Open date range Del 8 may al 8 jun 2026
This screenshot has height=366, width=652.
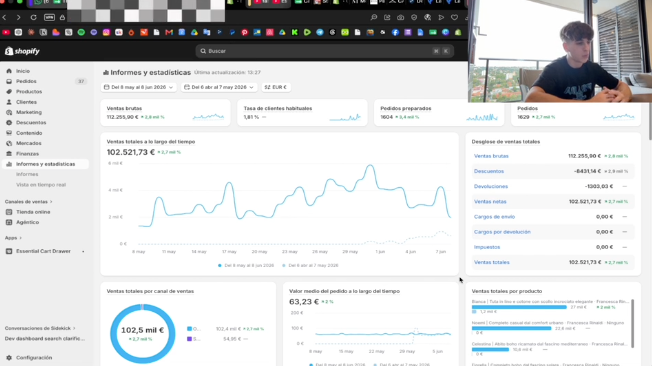139,87
